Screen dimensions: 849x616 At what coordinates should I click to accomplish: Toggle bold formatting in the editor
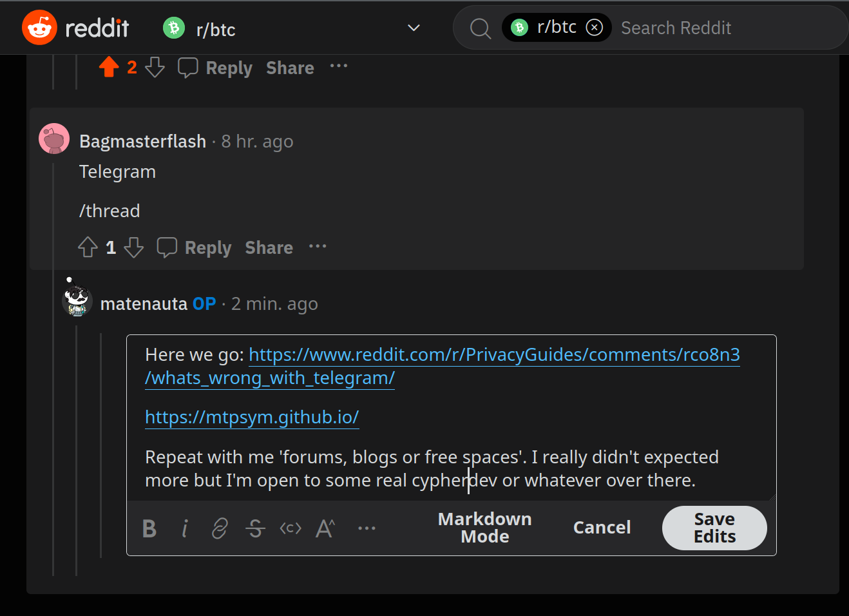coord(149,528)
